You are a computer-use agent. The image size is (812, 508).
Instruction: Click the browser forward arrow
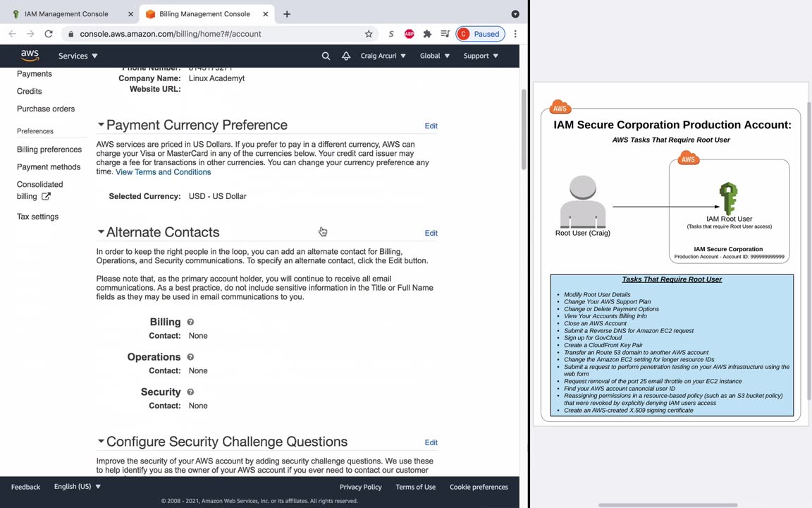30,34
